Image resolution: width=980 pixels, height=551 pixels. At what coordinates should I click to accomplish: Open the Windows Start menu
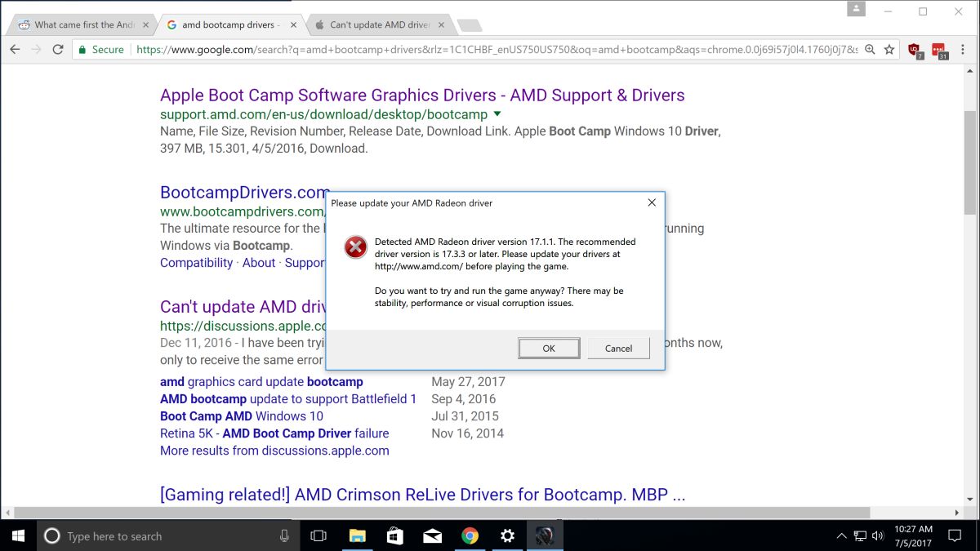point(18,536)
